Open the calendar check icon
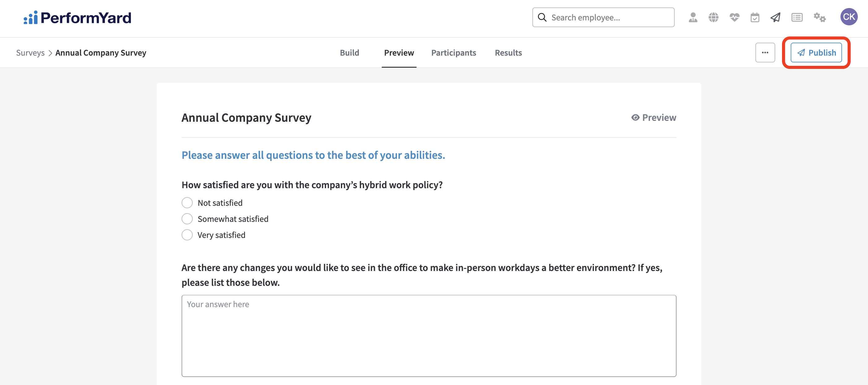 755,18
